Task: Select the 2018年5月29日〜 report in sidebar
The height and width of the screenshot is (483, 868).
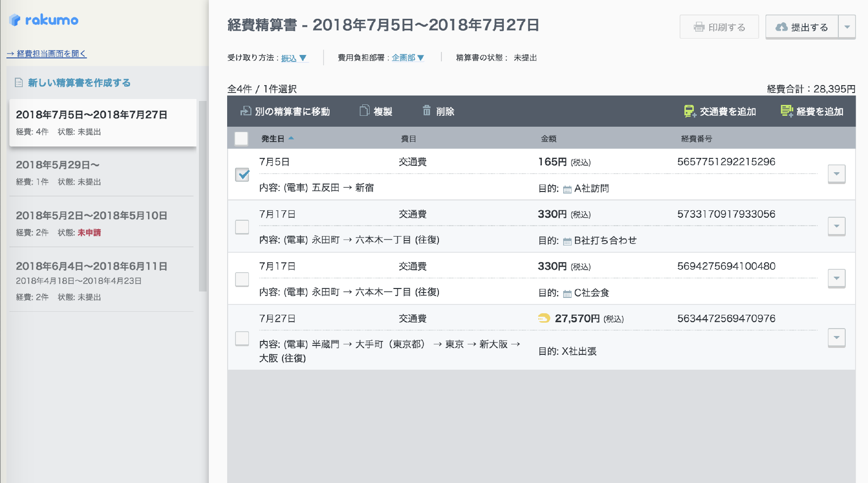Action: pyautogui.click(x=101, y=172)
